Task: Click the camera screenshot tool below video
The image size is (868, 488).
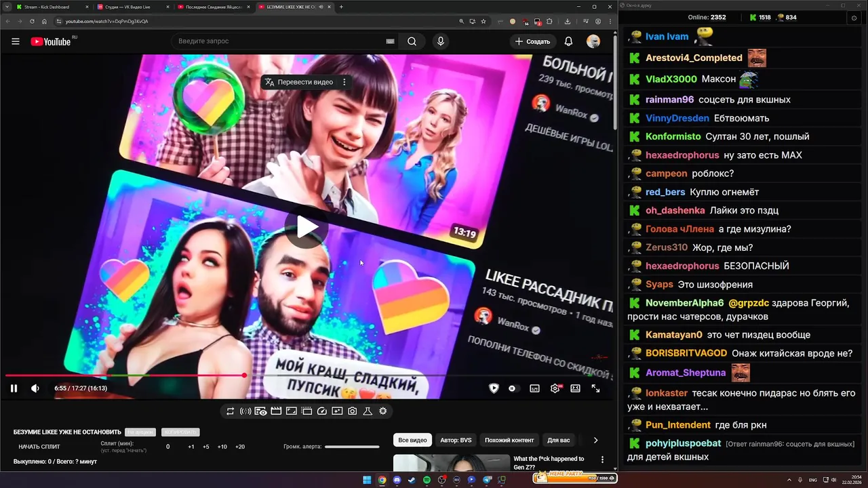Action: [x=353, y=411]
